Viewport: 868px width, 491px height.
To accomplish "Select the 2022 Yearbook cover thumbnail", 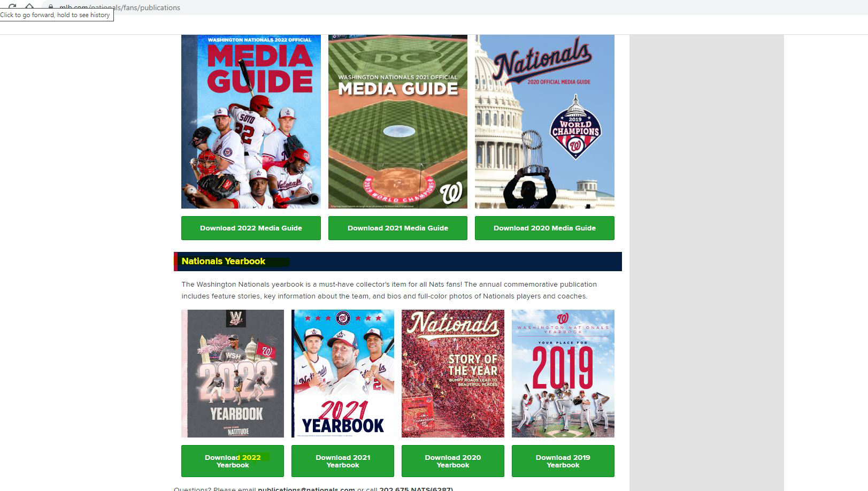I will [x=233, y=373].
